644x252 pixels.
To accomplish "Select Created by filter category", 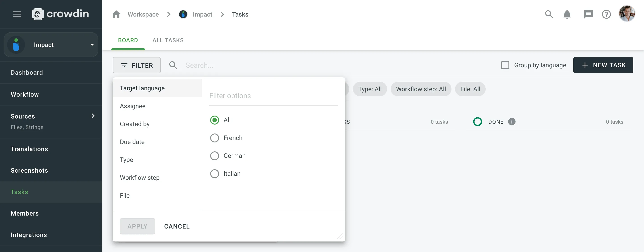I will [157, 124].
